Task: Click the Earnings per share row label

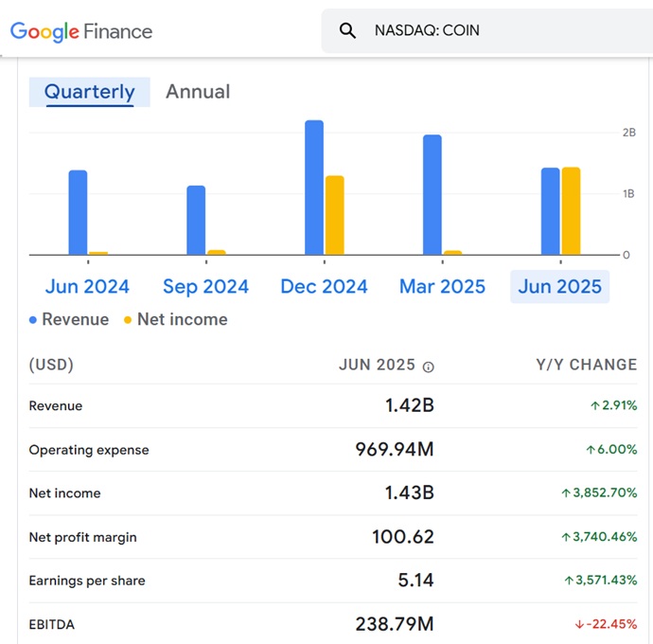Action: pyautogui.click(x=87, y=581)
